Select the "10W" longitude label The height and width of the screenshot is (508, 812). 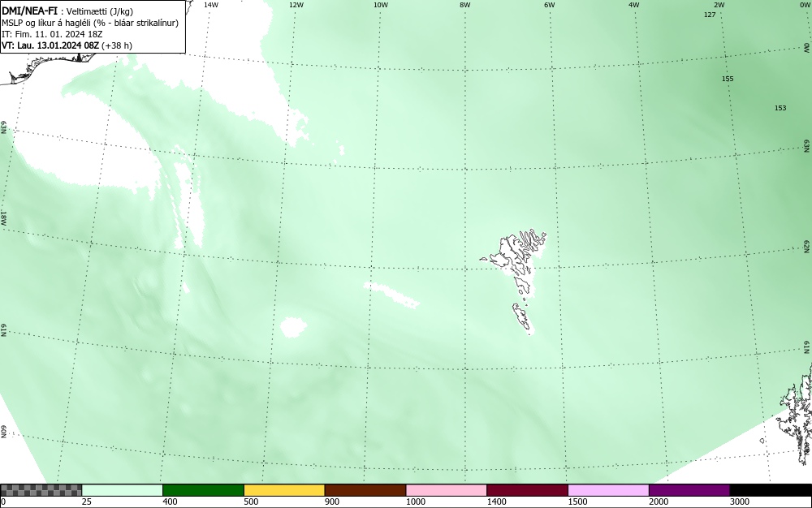[x=381, y=5]
